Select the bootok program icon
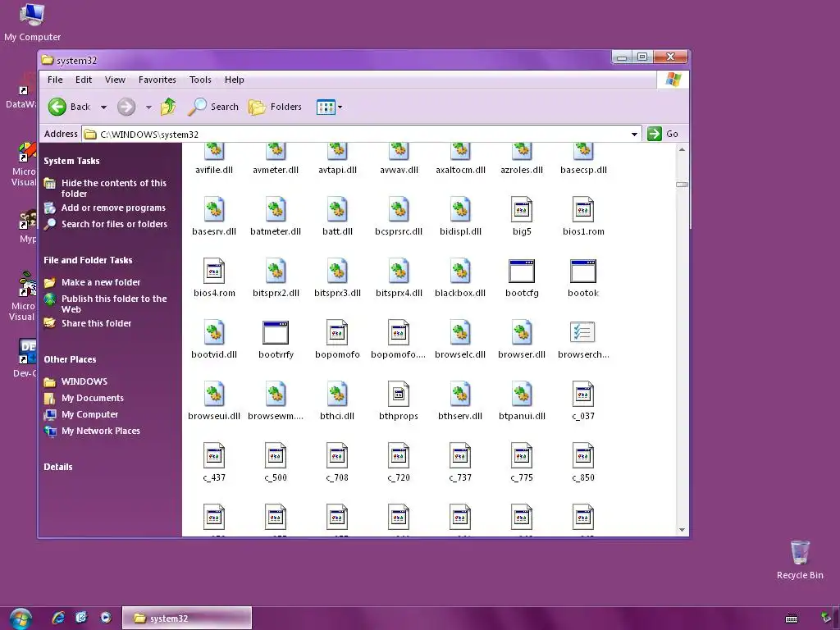The height and width of the screenshot is (630, 840). click(583, 271)
